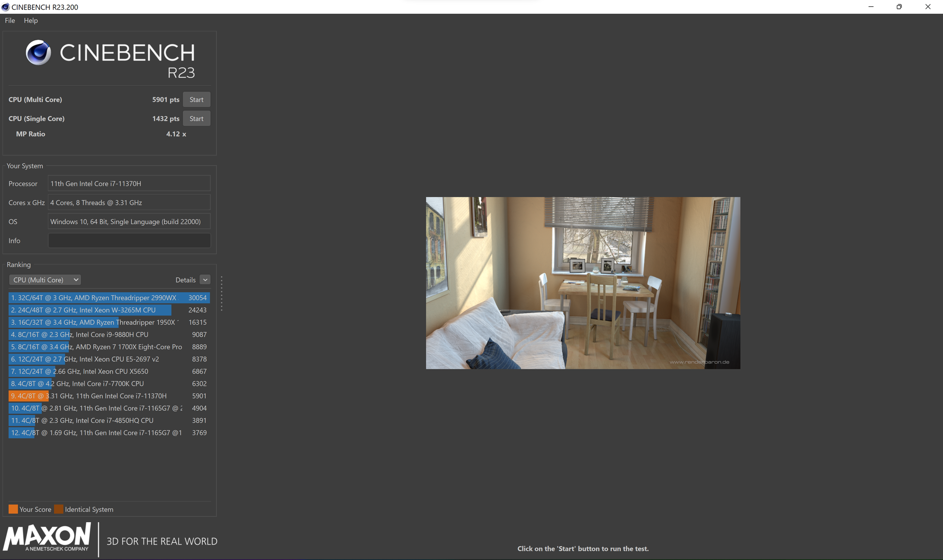Open the Help menu
Image resolution: width=943 pixels, height=560 pixels.
[x=30, y=20]
